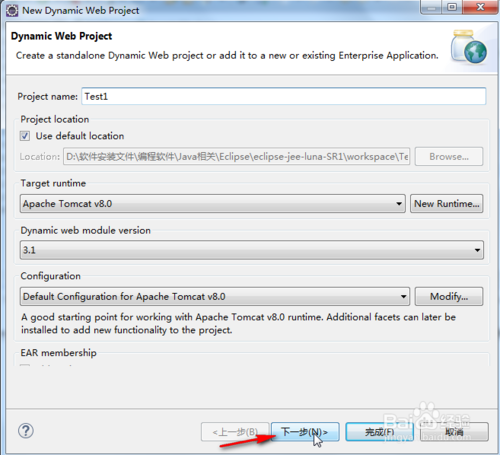
Task: Open the Configuration combo box
Action: point(215,296)
